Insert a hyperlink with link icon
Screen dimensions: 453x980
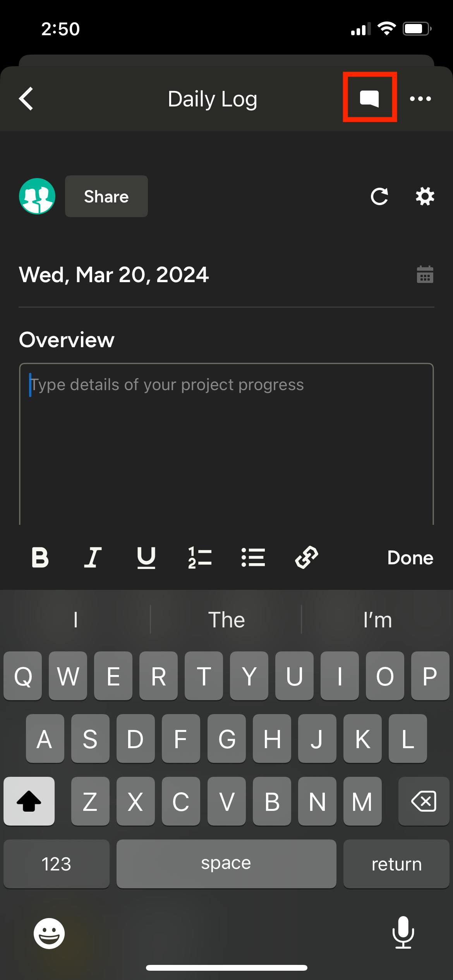307,558
